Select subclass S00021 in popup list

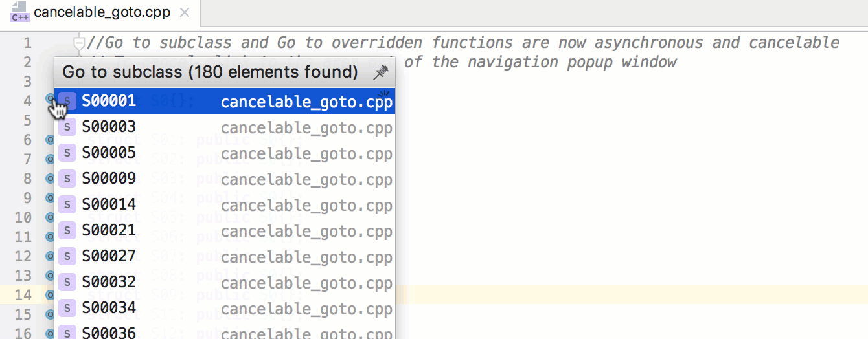coord(225,230)
